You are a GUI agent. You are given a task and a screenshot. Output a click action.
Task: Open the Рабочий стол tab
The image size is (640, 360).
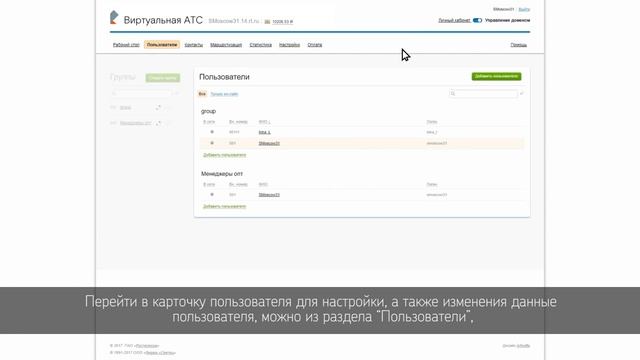tap(126, 45)
